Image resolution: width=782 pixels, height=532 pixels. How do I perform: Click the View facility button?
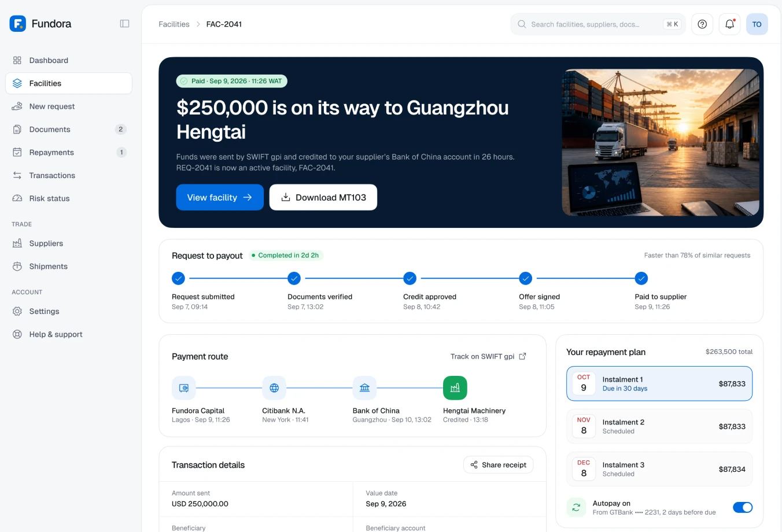(x=220, y=197)
